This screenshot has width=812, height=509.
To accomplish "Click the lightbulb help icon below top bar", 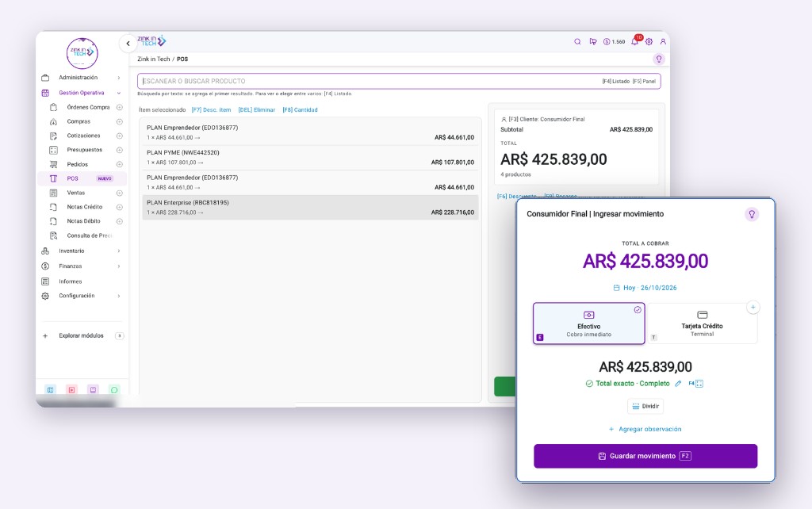I will [x=659, y=59].
